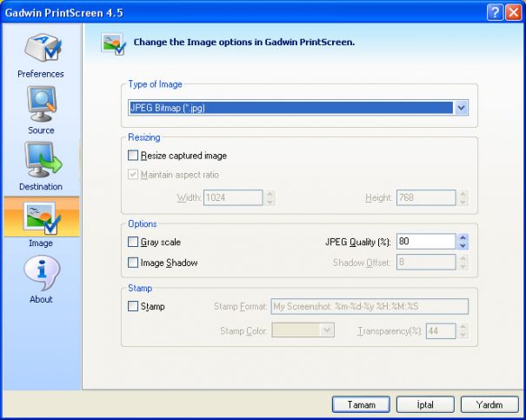526x420 pixels.
Task: Click the Shadow Offset spinner up arrow
Action: (463, 258)
